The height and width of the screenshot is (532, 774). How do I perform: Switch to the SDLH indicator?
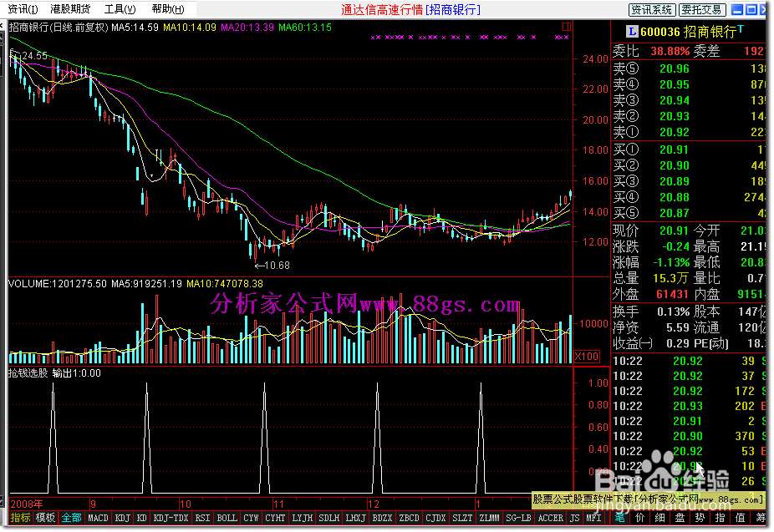(328, 518)
